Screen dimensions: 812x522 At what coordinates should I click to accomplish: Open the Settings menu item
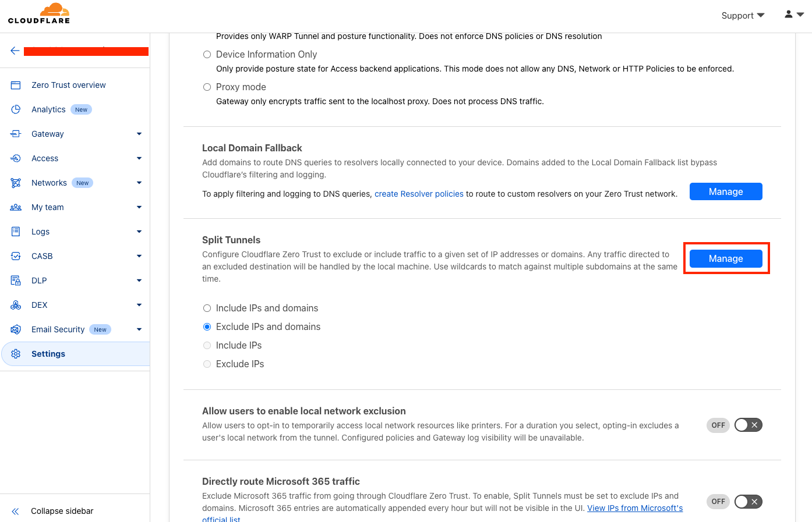[48, 354]
